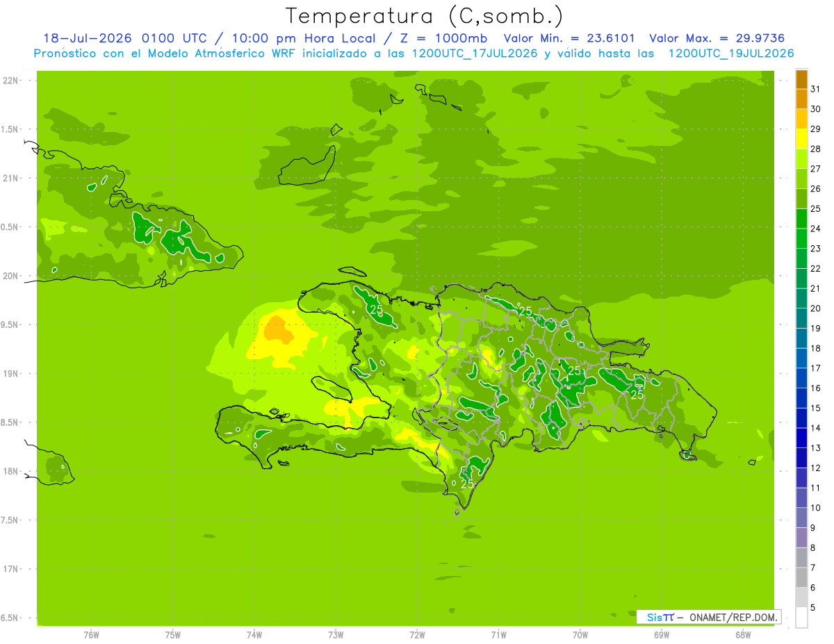Click the "25" contour label in southern Barahona peninsula
The image size is (834, 644).
[467, 484]
